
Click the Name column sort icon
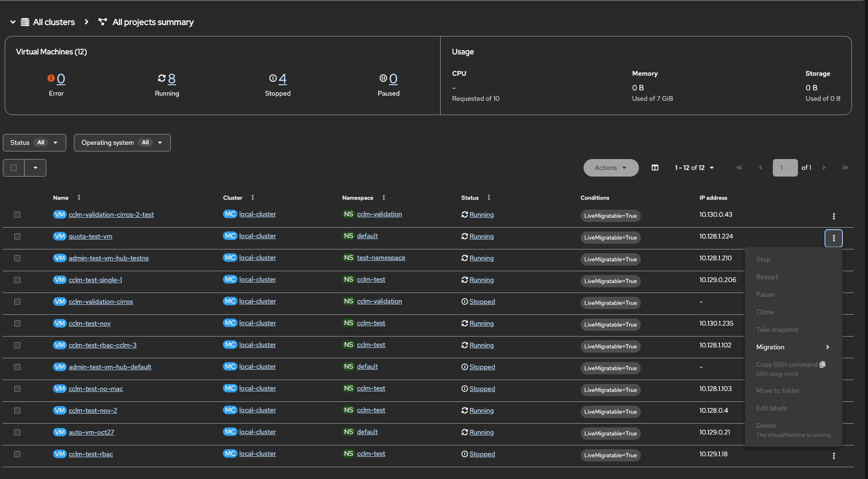tap(79, 197)
